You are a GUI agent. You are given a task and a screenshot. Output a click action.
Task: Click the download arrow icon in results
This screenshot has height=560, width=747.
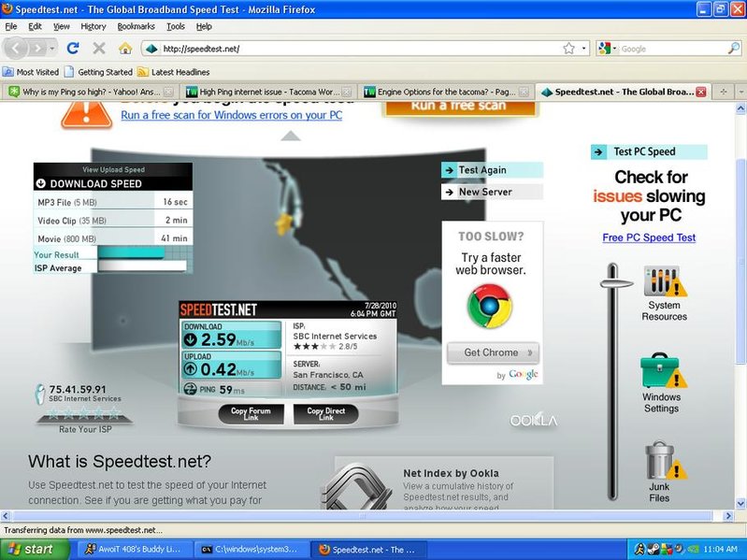pos(191,339)
